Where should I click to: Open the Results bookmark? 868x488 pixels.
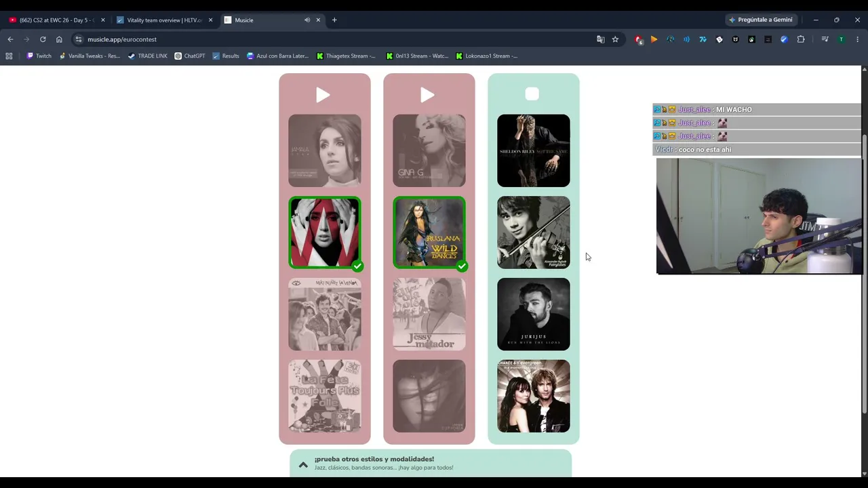pyautogui.click(x=226, y=56)
